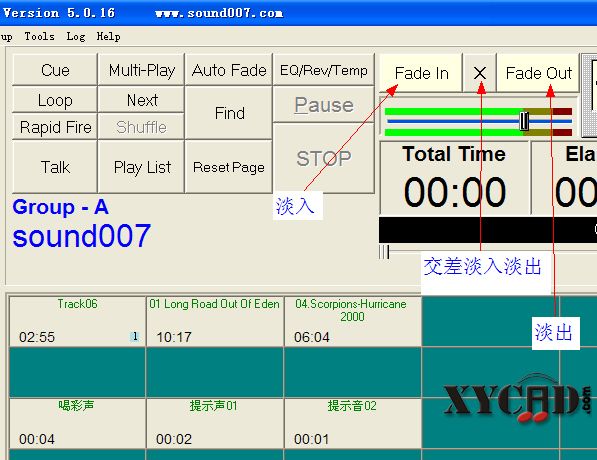Click the Fade Out button
This screenshot has width=597, height=460.
538,72
